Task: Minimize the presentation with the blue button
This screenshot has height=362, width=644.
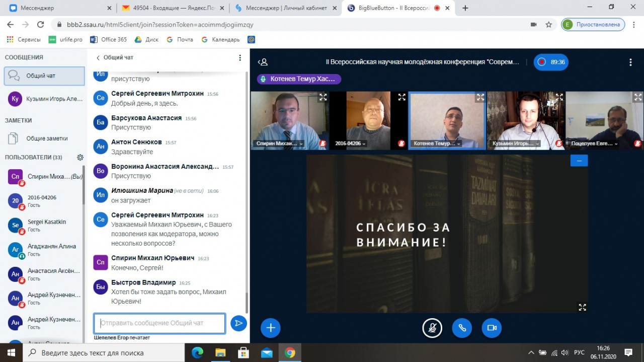Action: [x=579, y=161]
